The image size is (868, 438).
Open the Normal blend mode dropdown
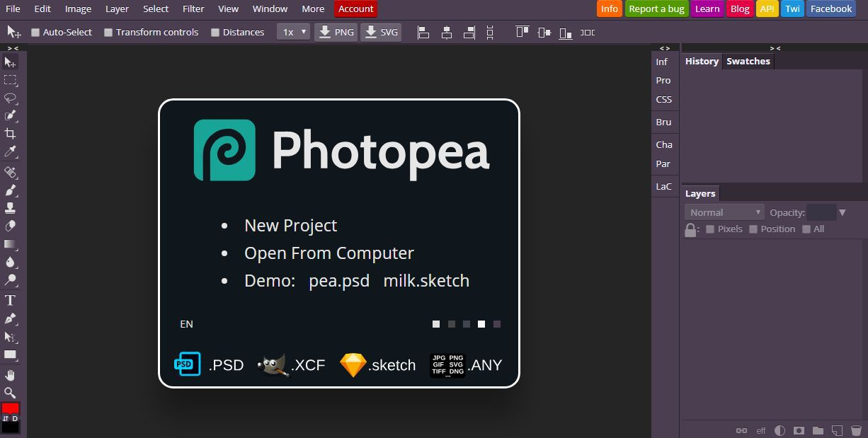coord(724,212)
